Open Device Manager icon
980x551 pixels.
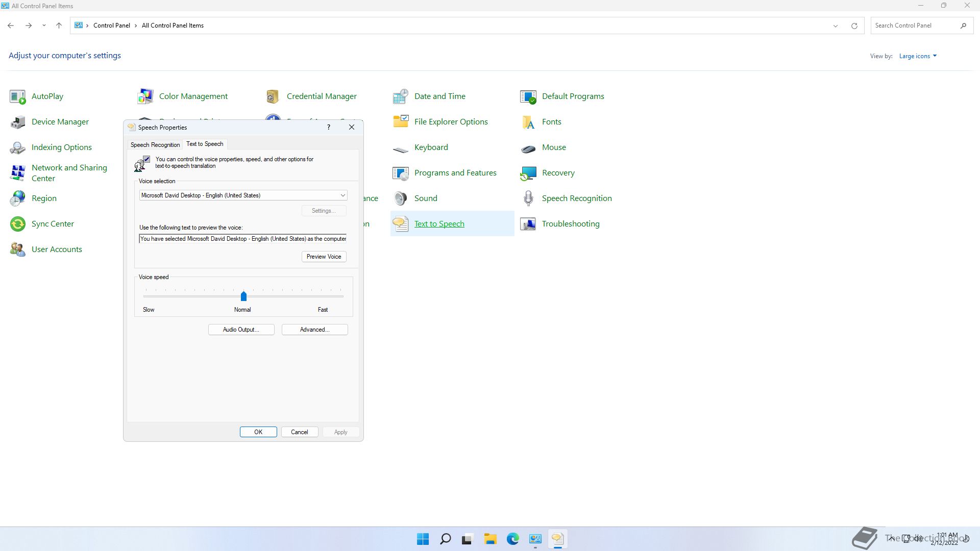pos(18,122)
